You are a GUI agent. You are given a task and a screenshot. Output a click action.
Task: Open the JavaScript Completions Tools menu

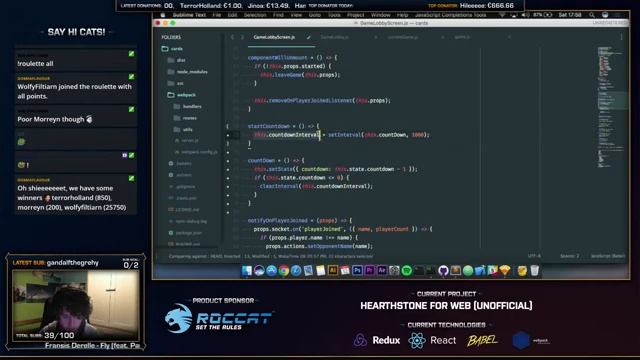tap(451, 15)
